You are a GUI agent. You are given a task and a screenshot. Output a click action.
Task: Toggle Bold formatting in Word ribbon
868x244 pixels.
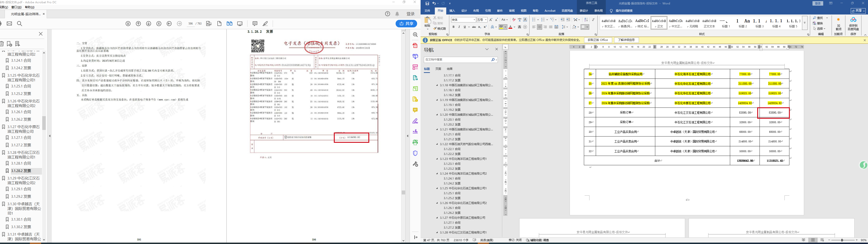453,27
